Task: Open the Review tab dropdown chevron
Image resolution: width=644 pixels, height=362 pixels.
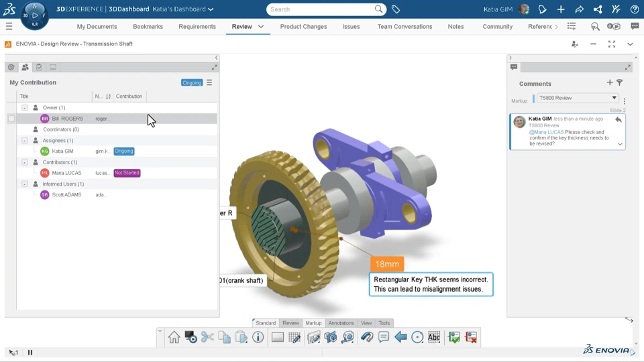Action: (261, 27)
